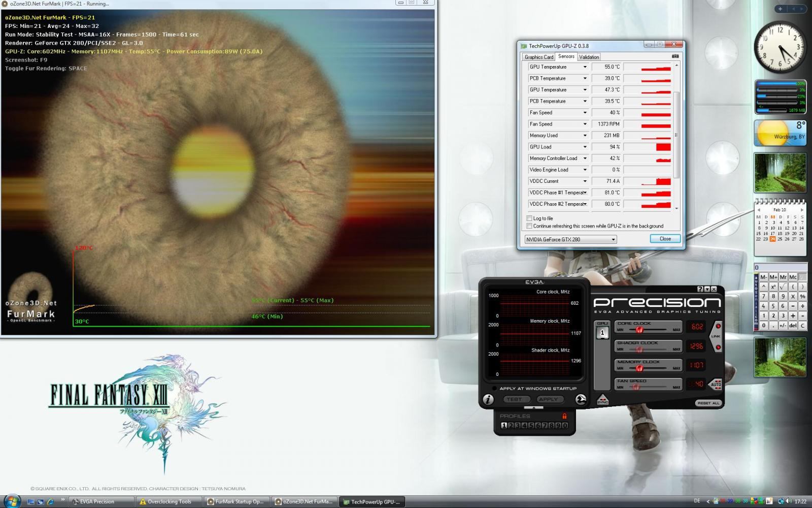Viewport: 812px width, 508px height.
Task: Toggle the lower LINK indicator by shader clock
Action: coord(718,347)
